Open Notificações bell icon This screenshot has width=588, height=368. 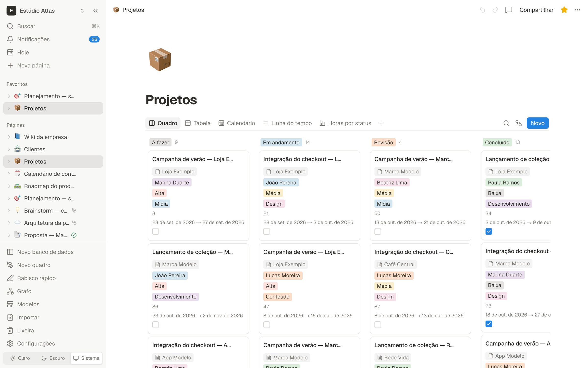[x=10, y=39]
